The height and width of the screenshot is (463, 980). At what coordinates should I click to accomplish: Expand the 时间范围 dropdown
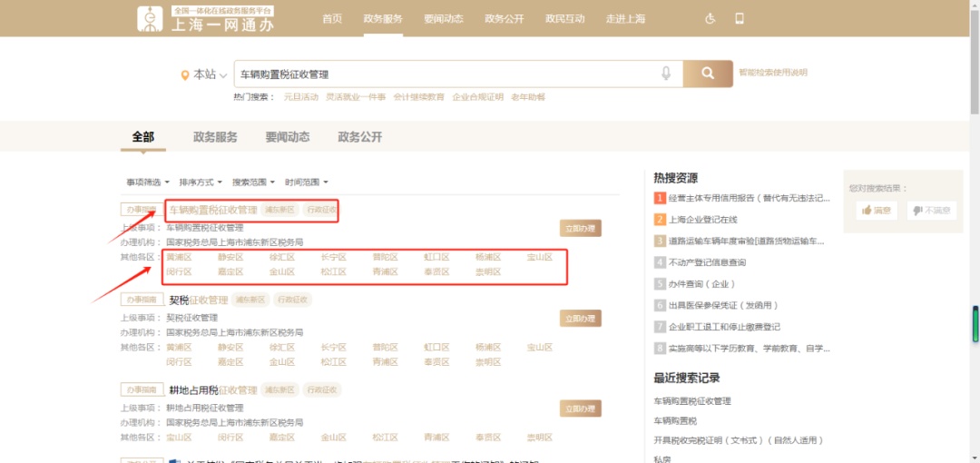pyautogui.click(x=306, y=182)
